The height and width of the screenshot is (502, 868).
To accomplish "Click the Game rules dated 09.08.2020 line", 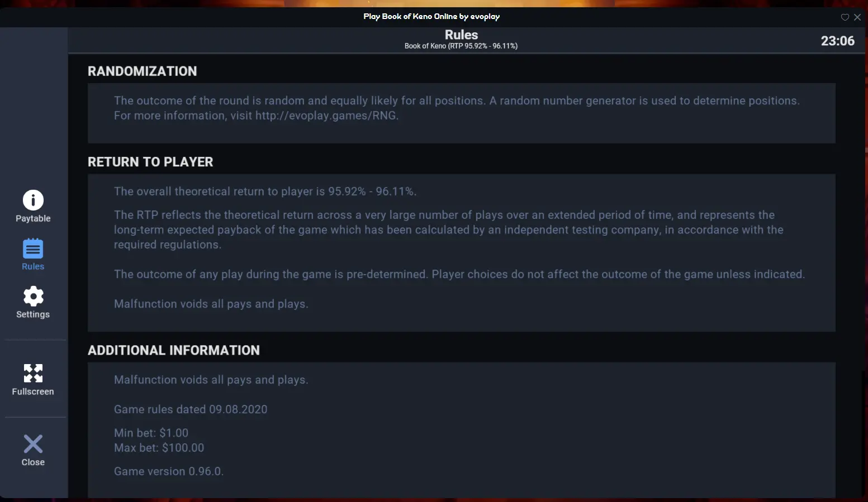I will coord(191,409).
